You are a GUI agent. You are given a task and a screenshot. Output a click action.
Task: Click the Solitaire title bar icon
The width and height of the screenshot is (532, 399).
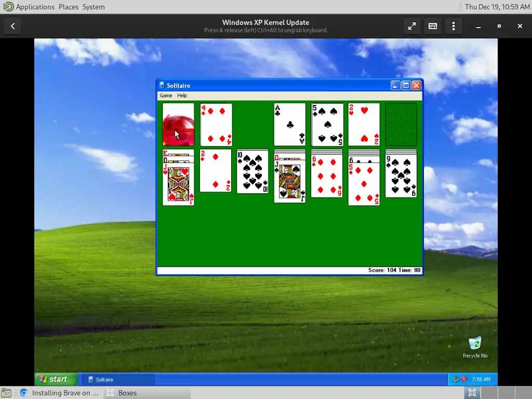point(162,85)
